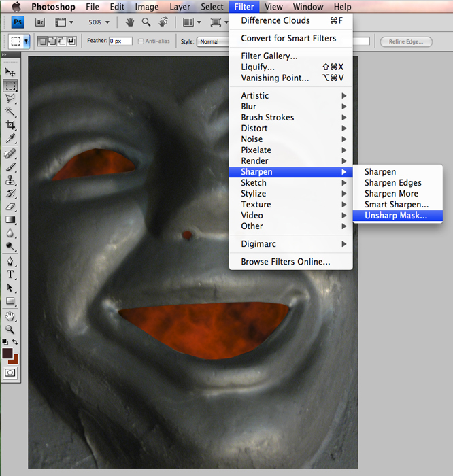Select the Polygonal Lasso tool
453x476 pixels.
tap(10, 99)
